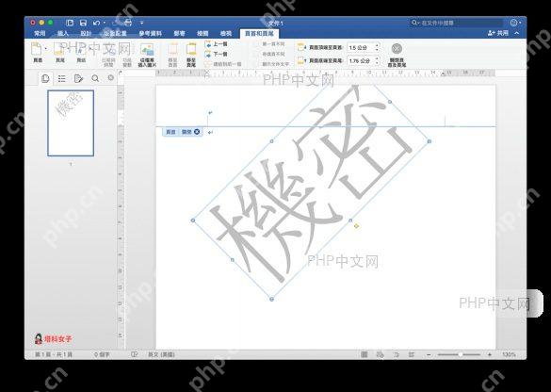Toggle the 第一頁不同 checkbox
The image size is (551, 392).
(273, 44)
